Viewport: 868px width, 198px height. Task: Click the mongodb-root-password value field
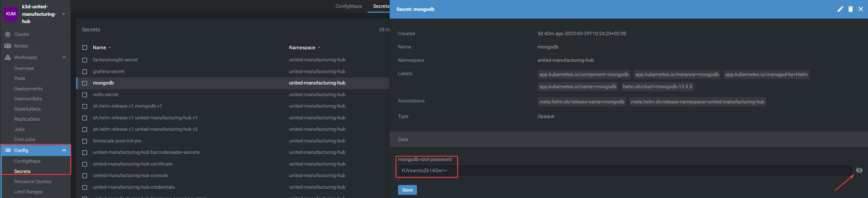point(625,171)
